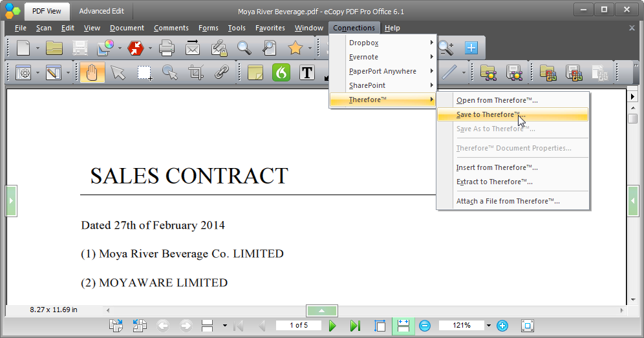Select the Link tool chain icon

coord(222,72)
